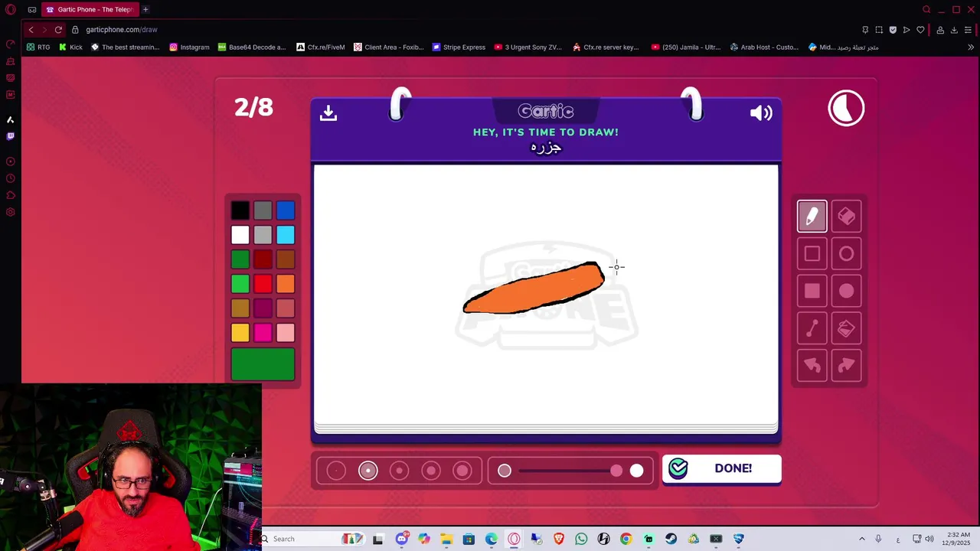Pick the bright red color swatch
This screenshot has height=551, width=980.
[x=263, y=284]
